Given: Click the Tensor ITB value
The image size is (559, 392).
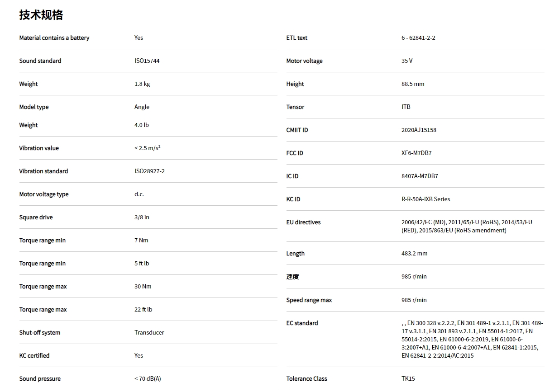Looking at the screenshot, I should point(406,107).
